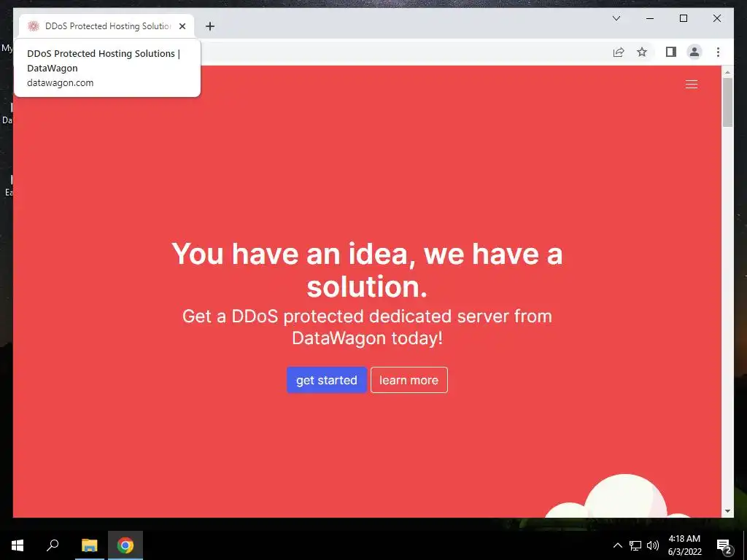
Task: Open the Windows Start menu
Action: [18, 545]
